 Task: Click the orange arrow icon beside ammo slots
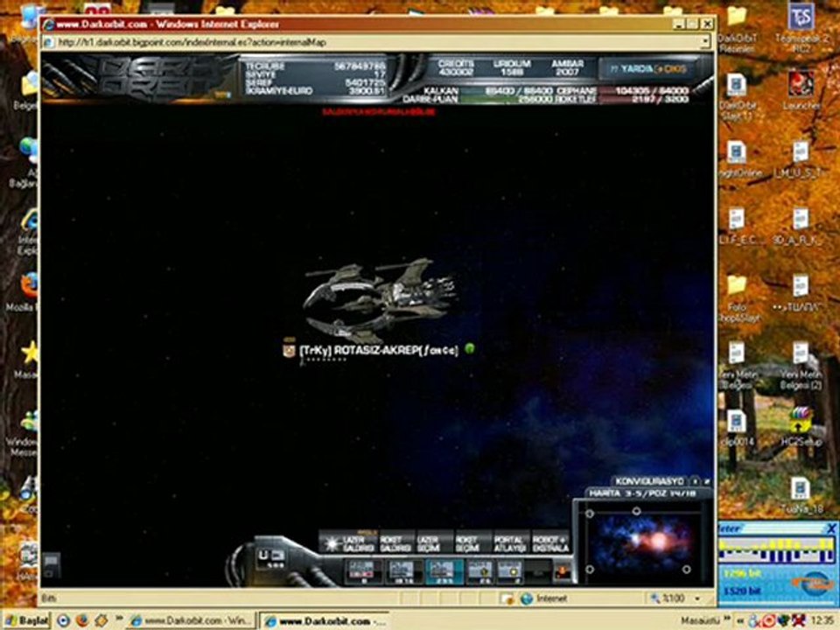point(562,572)
